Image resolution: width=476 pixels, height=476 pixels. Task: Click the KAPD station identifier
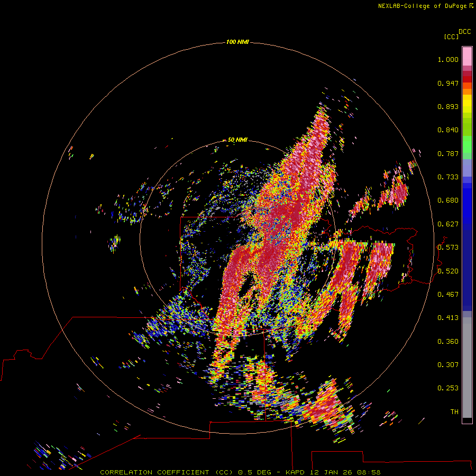pos(295,472)
